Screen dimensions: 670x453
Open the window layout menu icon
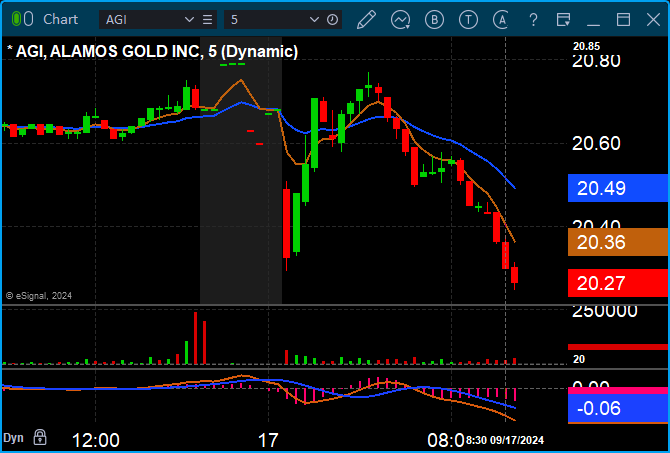coord(563,20)
